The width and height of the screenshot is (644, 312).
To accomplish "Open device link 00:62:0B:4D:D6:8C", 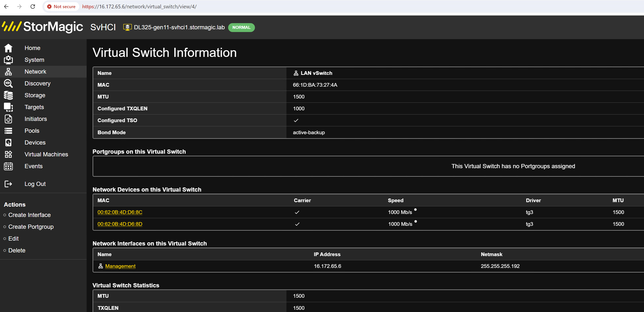I will point(120,212).
